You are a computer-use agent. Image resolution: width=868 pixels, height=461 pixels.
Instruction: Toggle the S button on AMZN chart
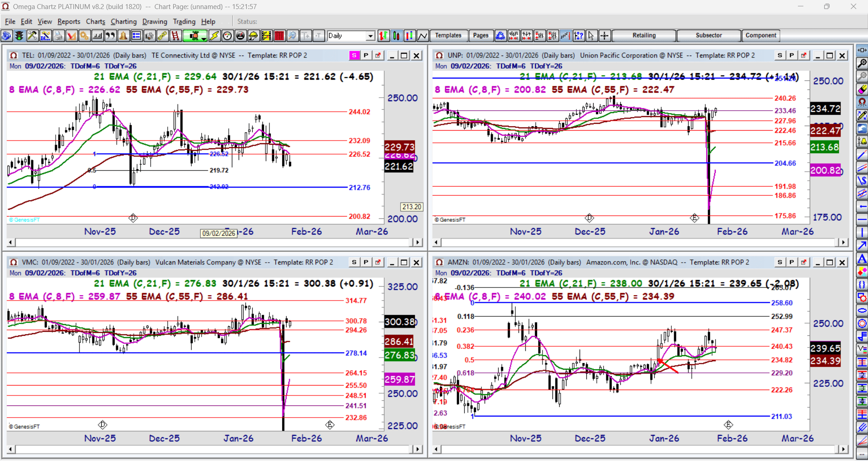[780, 262]
